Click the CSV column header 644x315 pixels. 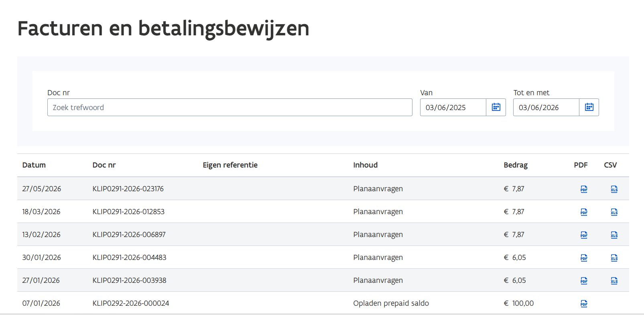click(610, 165)
